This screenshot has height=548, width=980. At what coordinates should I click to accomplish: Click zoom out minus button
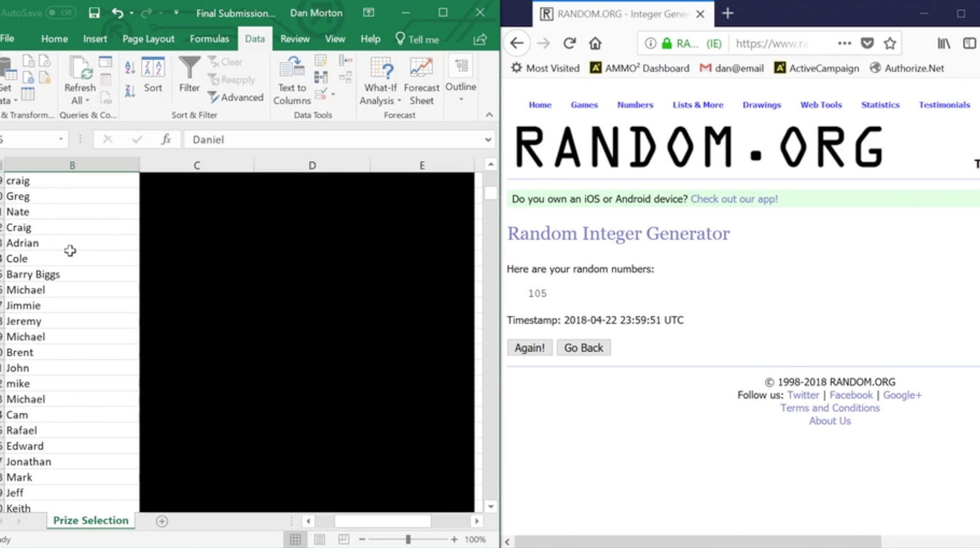(362, 539)
